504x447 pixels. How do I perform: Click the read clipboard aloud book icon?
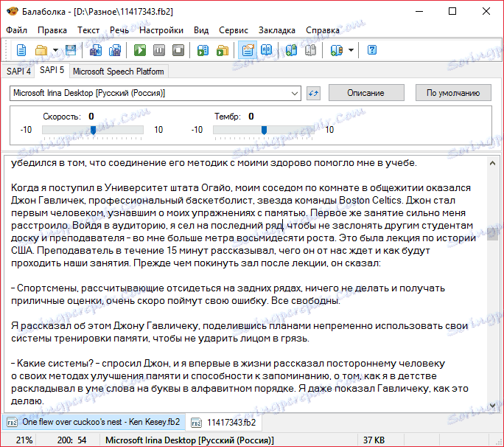point(203,50)
